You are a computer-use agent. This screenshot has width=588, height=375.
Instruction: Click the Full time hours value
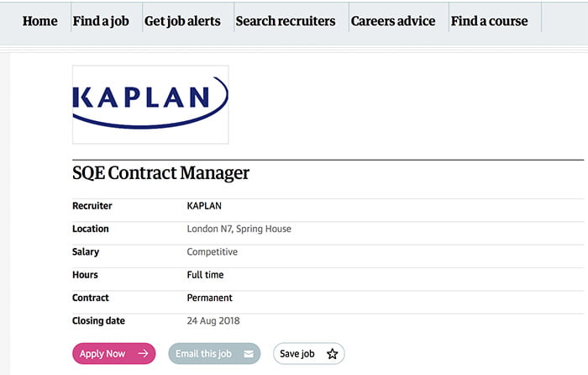click(206, 275)
